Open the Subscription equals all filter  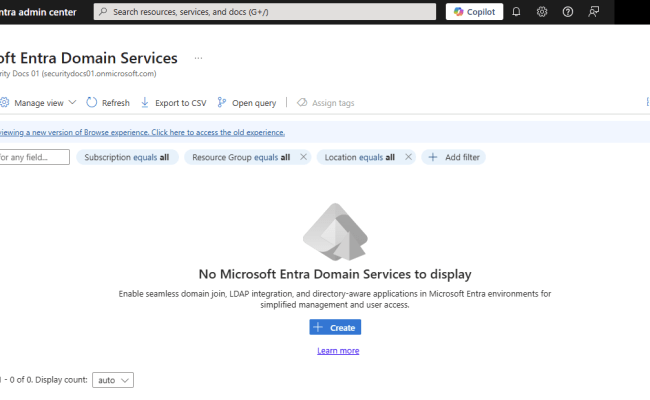[127, 157]
